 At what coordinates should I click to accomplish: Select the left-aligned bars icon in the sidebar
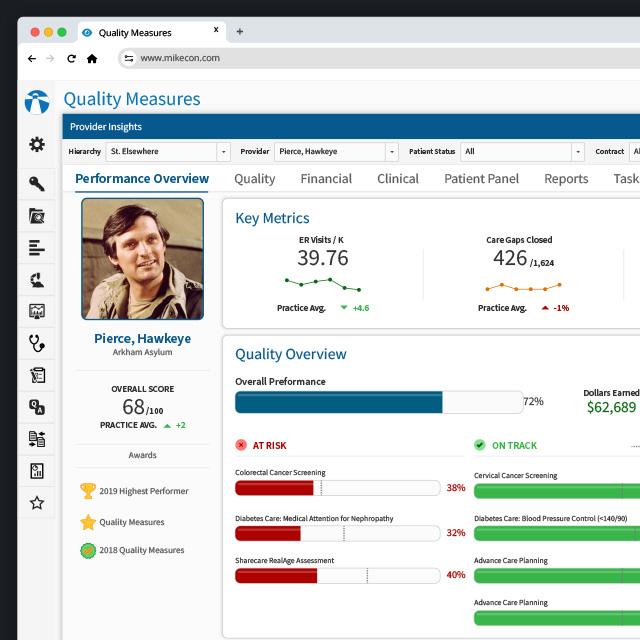click(37, 247)
